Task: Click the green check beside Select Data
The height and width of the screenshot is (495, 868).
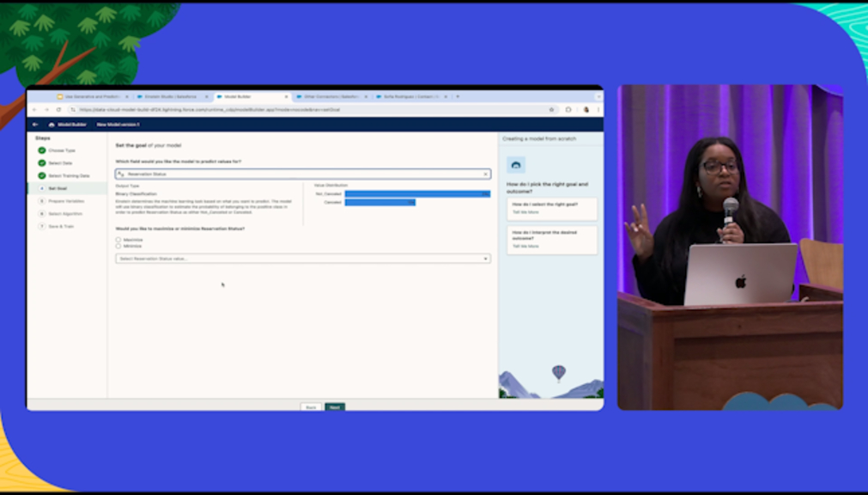Action: tap(41, 163)
